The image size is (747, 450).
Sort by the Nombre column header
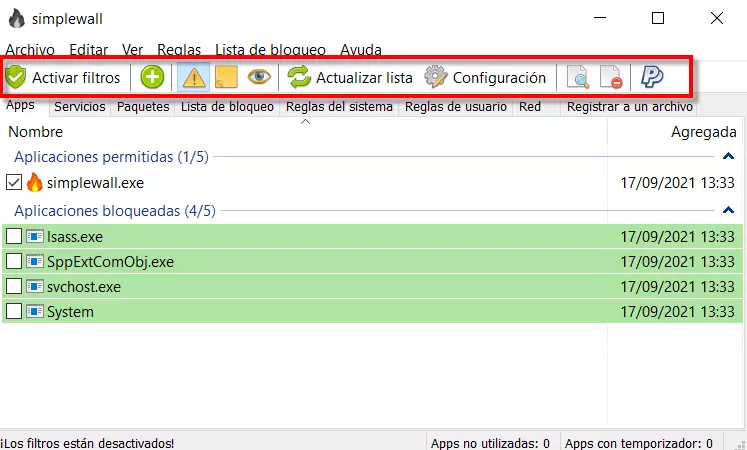(36, 131)
